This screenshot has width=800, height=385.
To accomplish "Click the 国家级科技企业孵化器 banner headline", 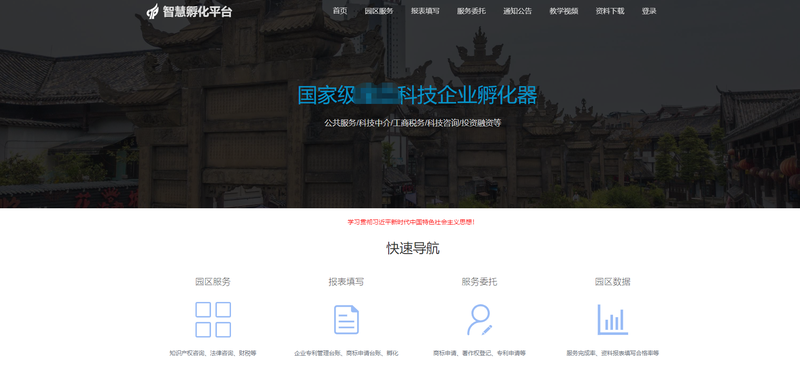I will 417,95.
